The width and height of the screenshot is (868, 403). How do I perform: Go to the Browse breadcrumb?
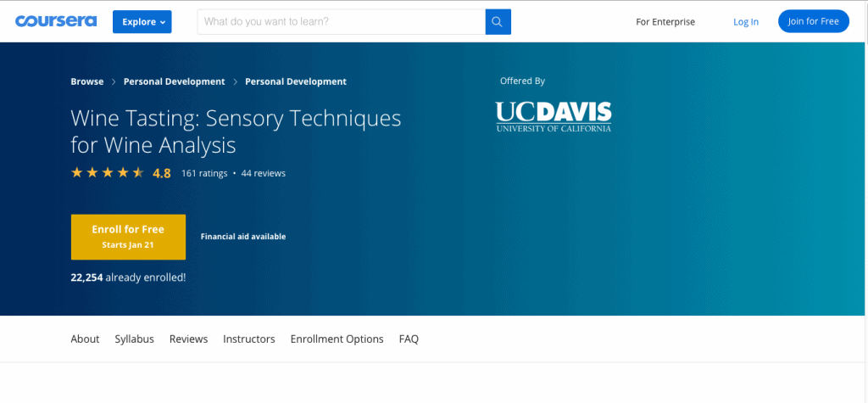(x=87, y=81)
